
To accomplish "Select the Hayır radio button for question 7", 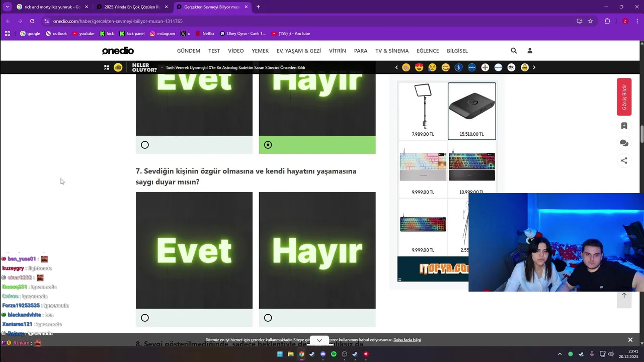I will pos(268,318).
